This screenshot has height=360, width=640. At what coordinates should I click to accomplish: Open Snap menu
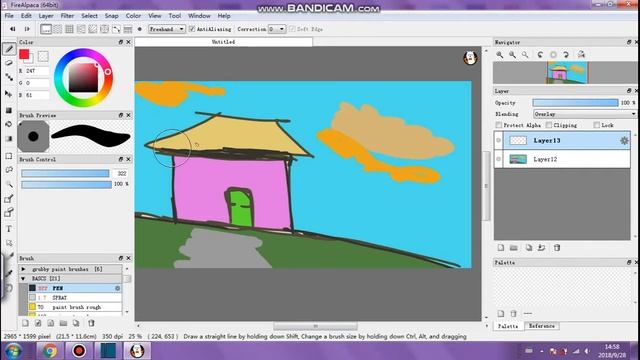pos(111,16)
